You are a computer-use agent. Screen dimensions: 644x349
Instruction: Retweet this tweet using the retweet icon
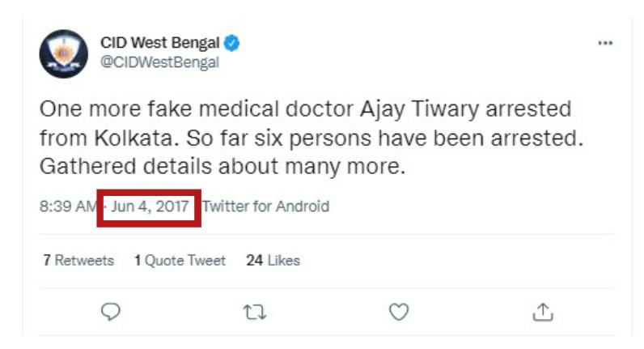(x=255, y=312)
